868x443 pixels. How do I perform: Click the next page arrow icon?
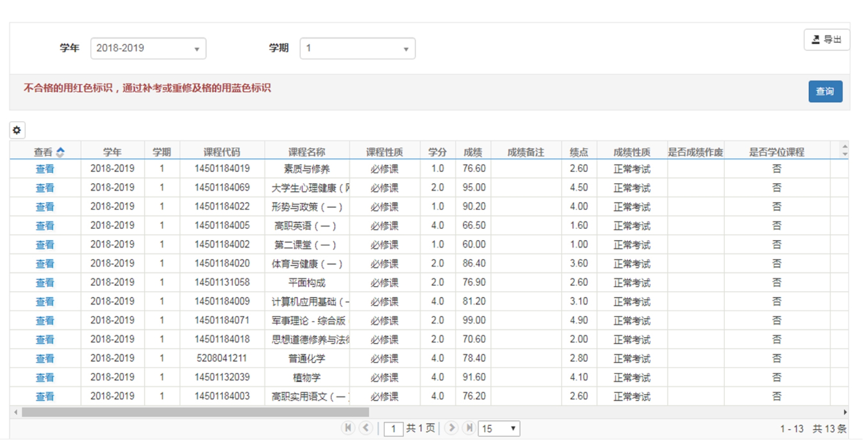(451, 428)
